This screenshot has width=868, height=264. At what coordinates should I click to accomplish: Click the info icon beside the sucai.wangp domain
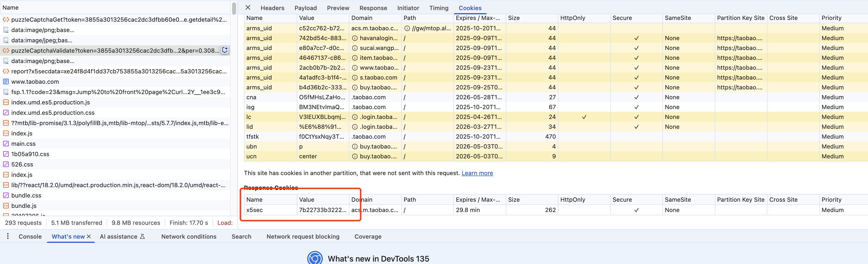[355, 48]
